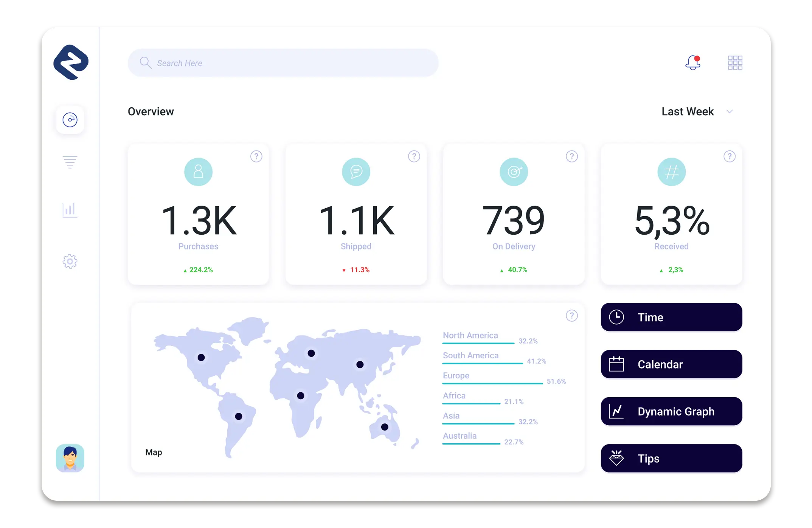Click the target icon on the On Delivery card
Image resolution: width=812 pixels, height=528 pixels.
click(514, 172)
